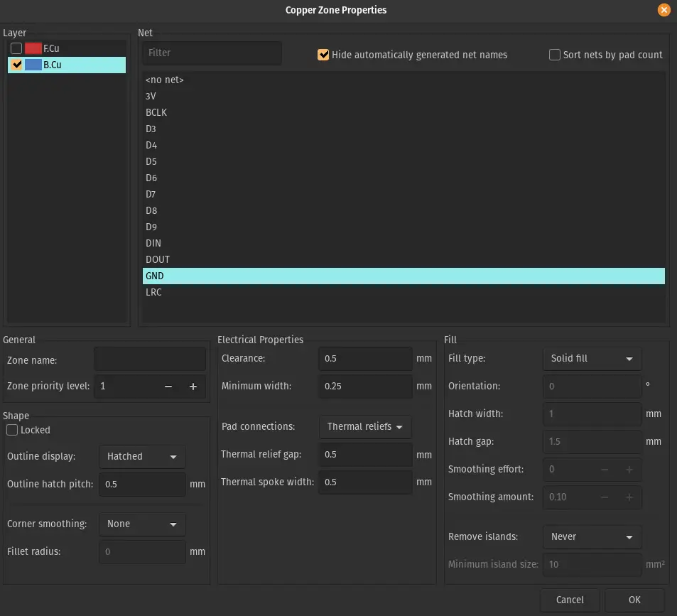The image size is (677, 616).
Task: Select the 3V net entry
Action: (x=151, y=96)
